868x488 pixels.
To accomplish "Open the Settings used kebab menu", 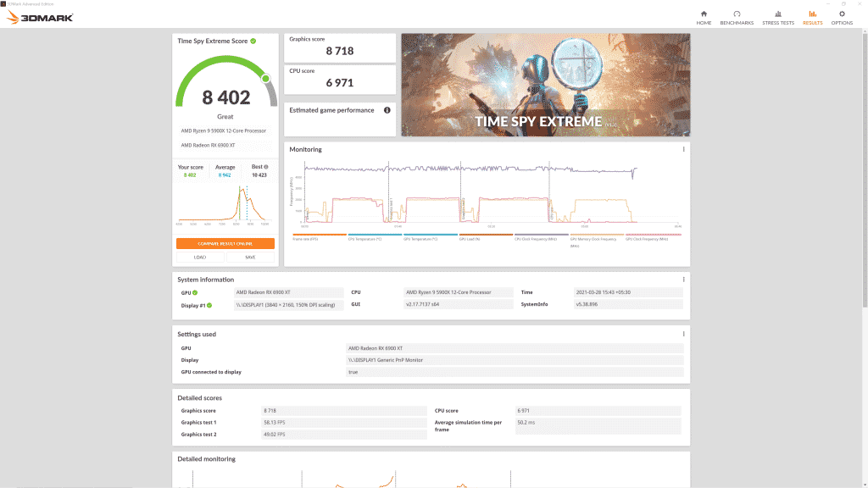I will pos(684,334).
